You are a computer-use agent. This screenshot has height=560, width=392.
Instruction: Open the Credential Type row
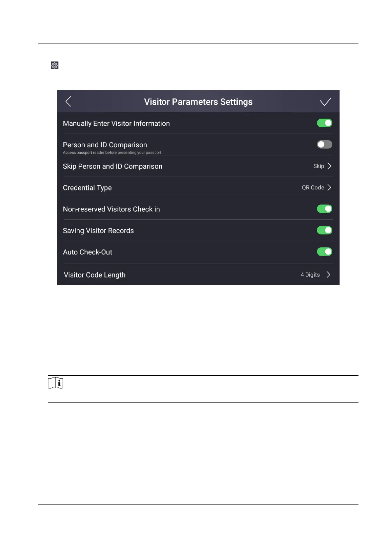(x=198, y=187)
